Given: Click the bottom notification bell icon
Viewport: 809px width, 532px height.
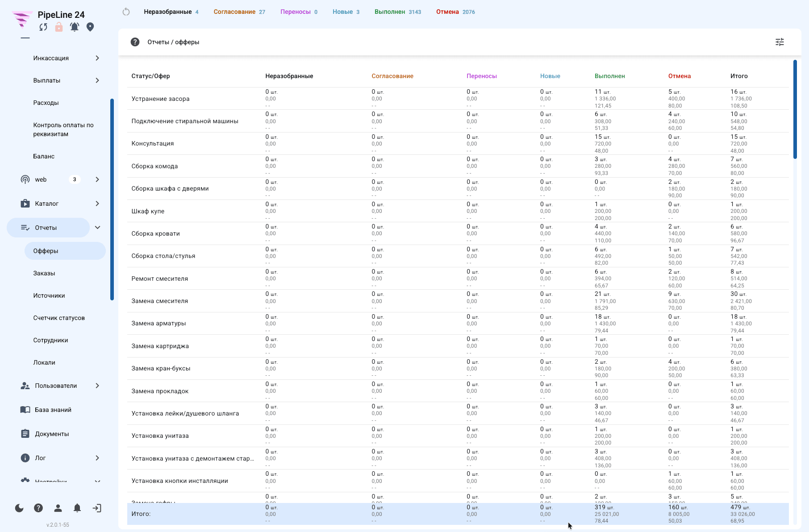Looking at the screenshot, I should pyautogui.click(x=77, y=508).
